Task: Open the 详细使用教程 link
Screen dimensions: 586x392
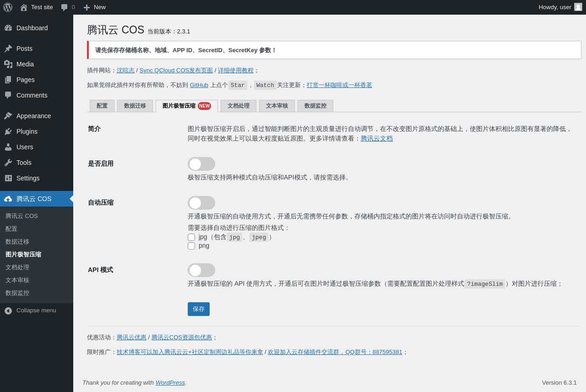Action: (x=236, y=71)
